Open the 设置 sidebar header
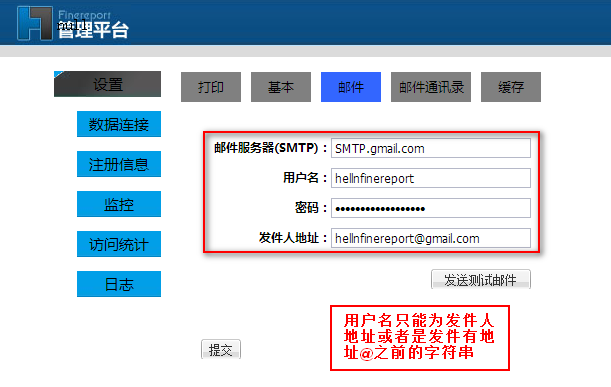Image resolution: width=611 pixels, height=387 pixels. pos(108,84)
